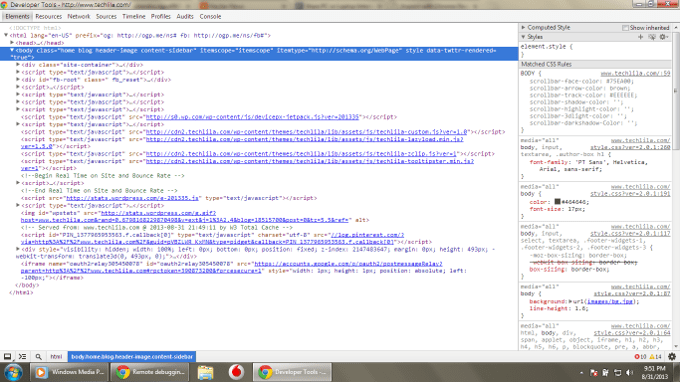Click Matched CSS Rules heading
This screenshot has width=680, height=382.
tap(546, 64)
